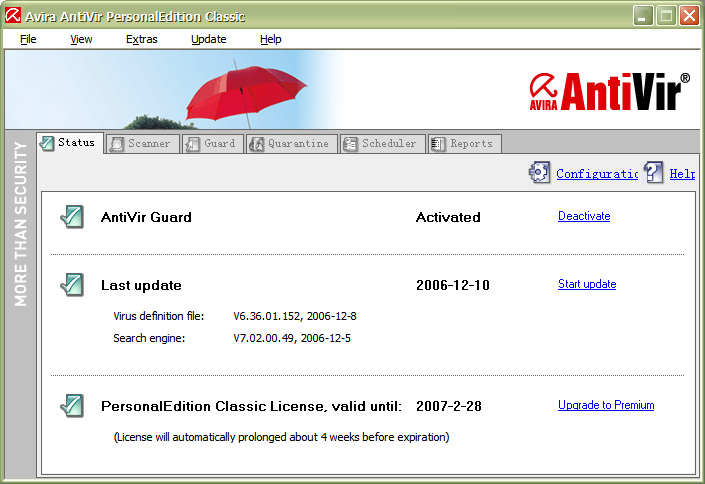Switch to the Status tab
The image size is (705, 484).
pos(70,143)
